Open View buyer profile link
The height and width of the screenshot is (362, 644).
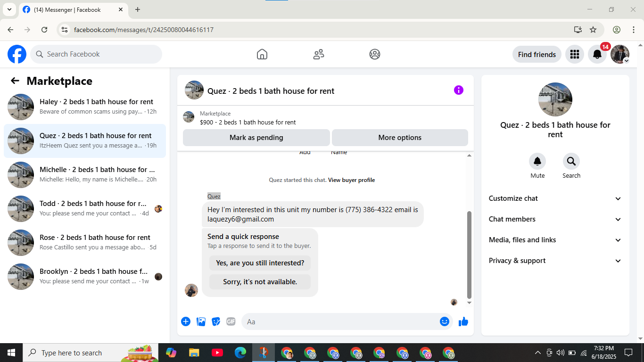(x=352, y=180)
